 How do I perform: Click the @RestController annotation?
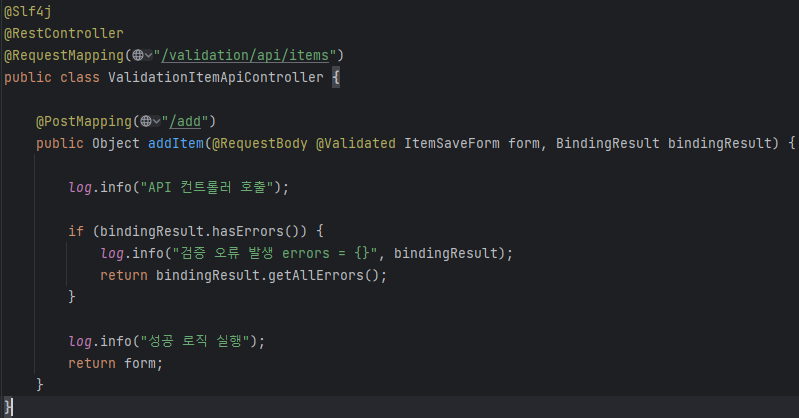tap(64, 33)
